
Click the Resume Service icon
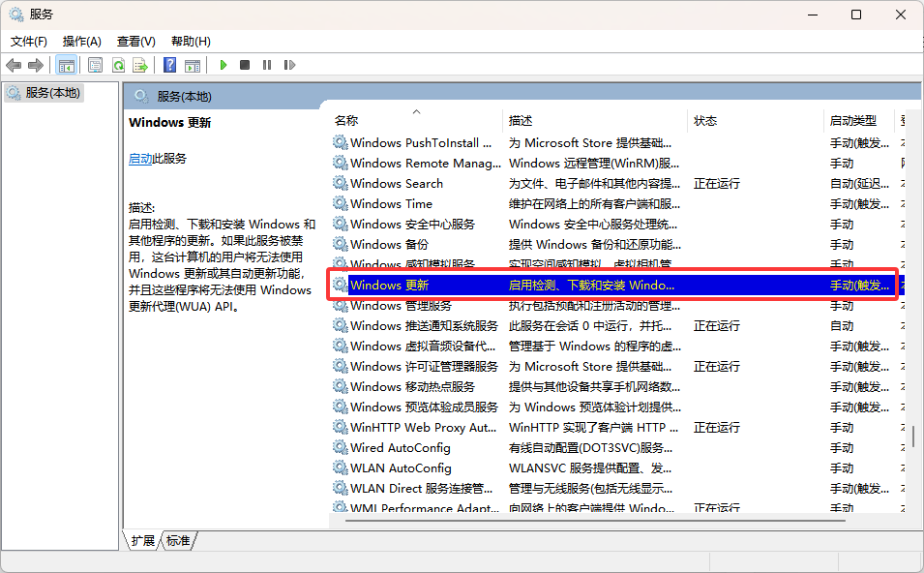[x=289, y=65]
